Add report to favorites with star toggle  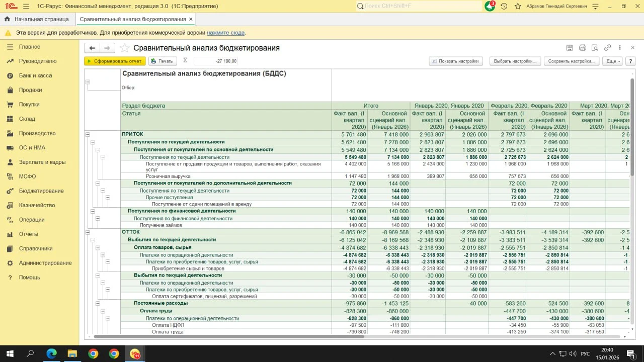tap(124, 48)
